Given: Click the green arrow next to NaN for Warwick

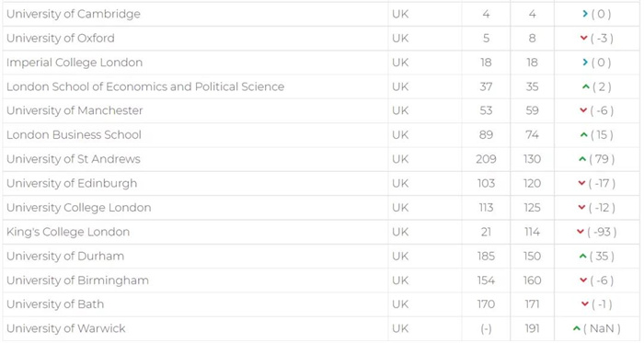Looking at the screenshot, I should 576,328.
